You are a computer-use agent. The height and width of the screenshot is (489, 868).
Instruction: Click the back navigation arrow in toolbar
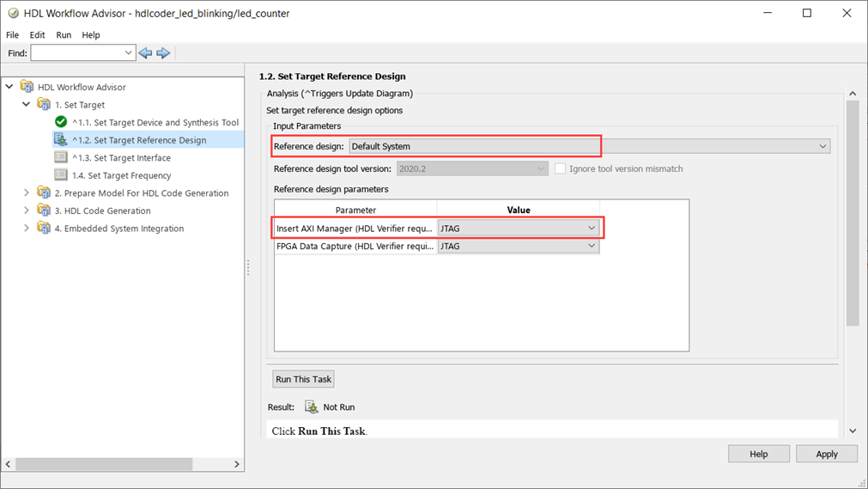click(145, 53)
